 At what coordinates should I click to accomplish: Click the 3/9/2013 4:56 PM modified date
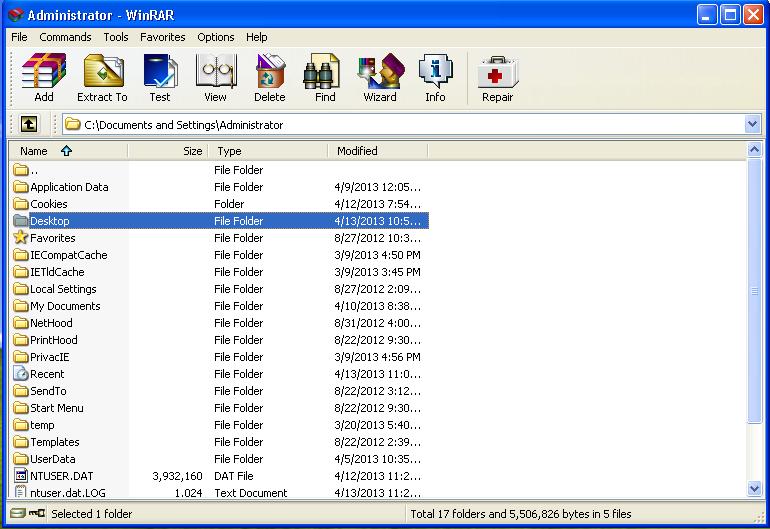[x=377, y=357]
